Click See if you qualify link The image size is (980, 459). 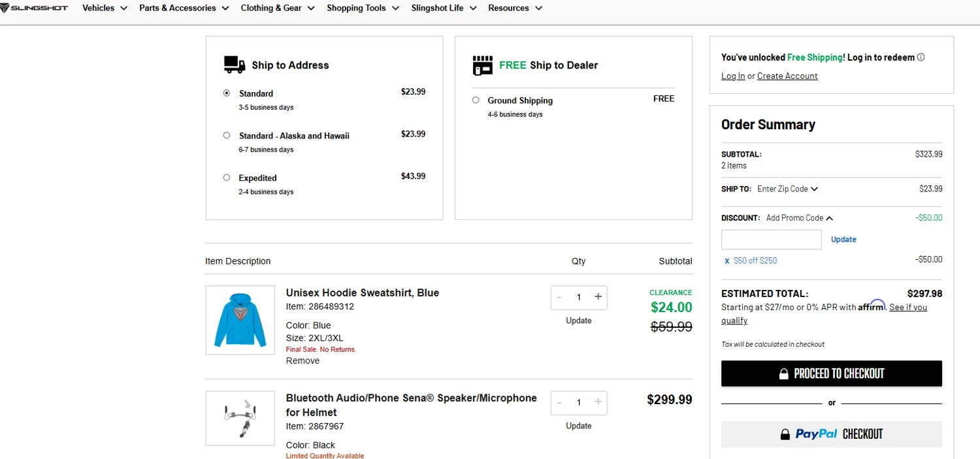825,314
